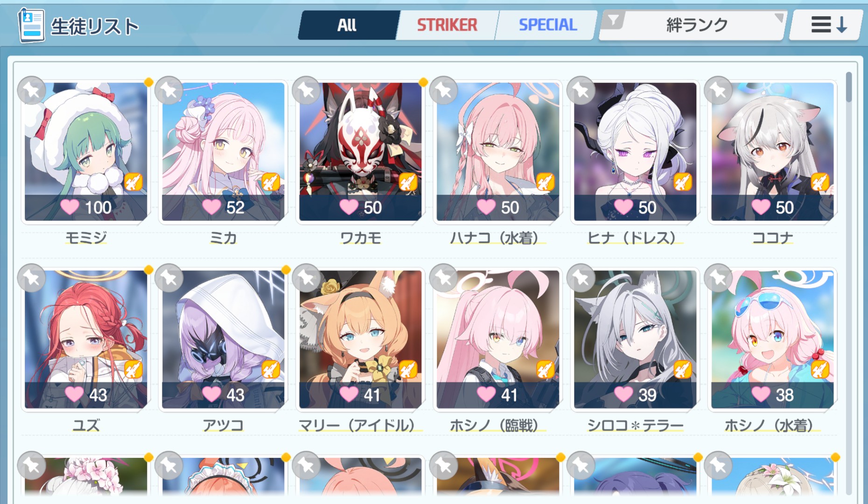Toggle the pin icon on Momiji's card
Image resolution: width=868 pixels, height=504 pixels.
[x=31, y=90]
